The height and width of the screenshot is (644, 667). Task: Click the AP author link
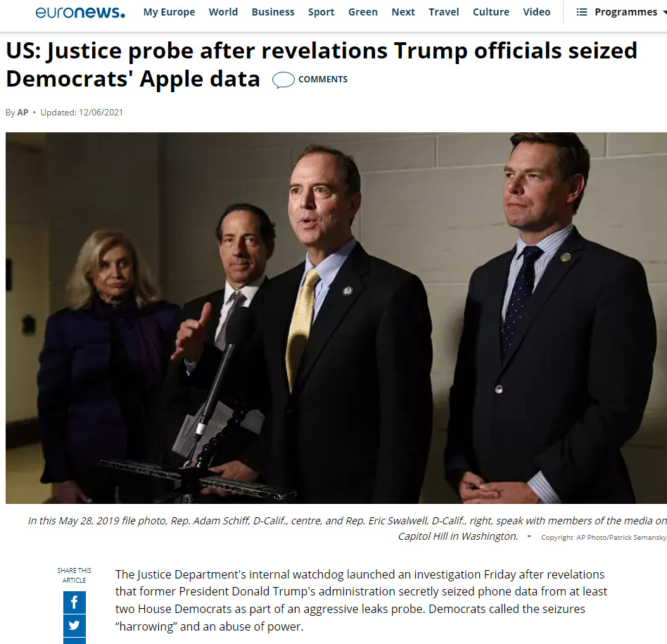23,113
